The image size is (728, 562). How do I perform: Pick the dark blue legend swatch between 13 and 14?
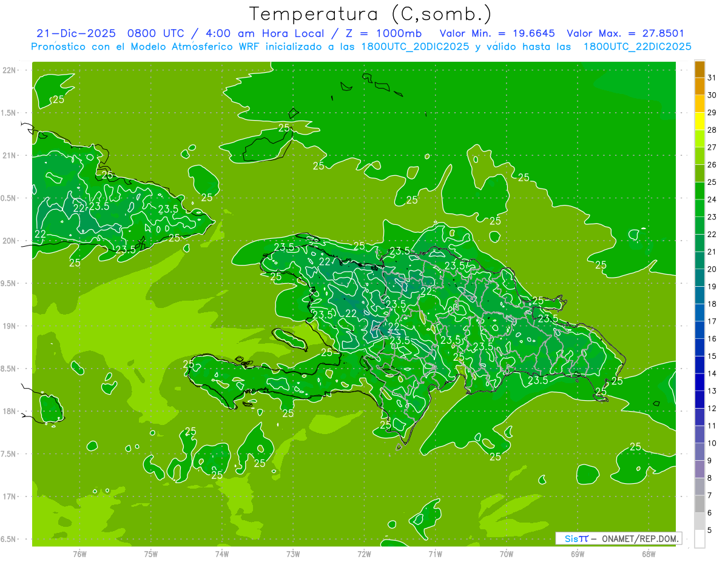699,382
